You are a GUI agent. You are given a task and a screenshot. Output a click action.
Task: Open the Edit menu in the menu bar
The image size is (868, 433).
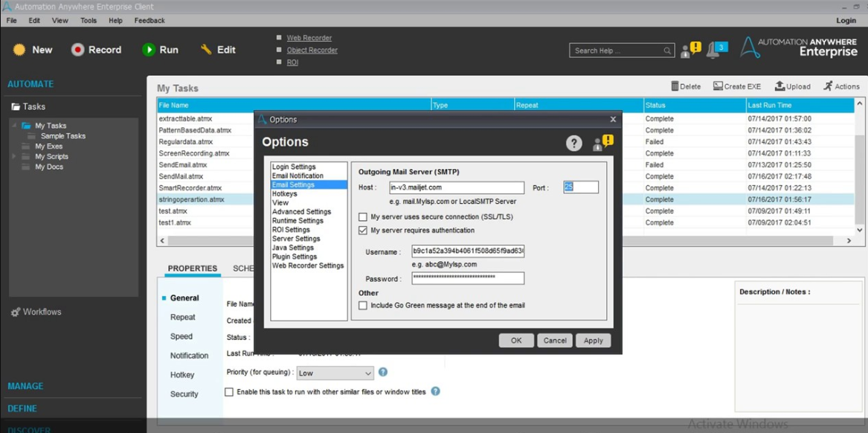(x=34, y=21)
